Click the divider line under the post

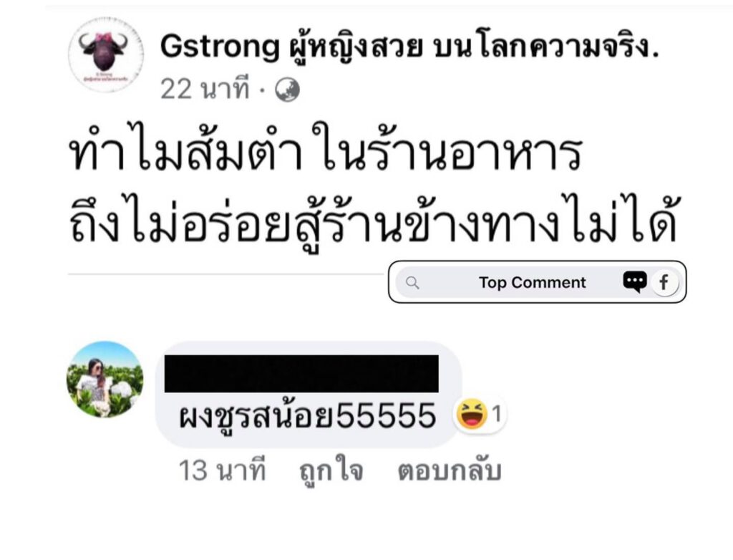pyautogui.click(x=225, y=274)
